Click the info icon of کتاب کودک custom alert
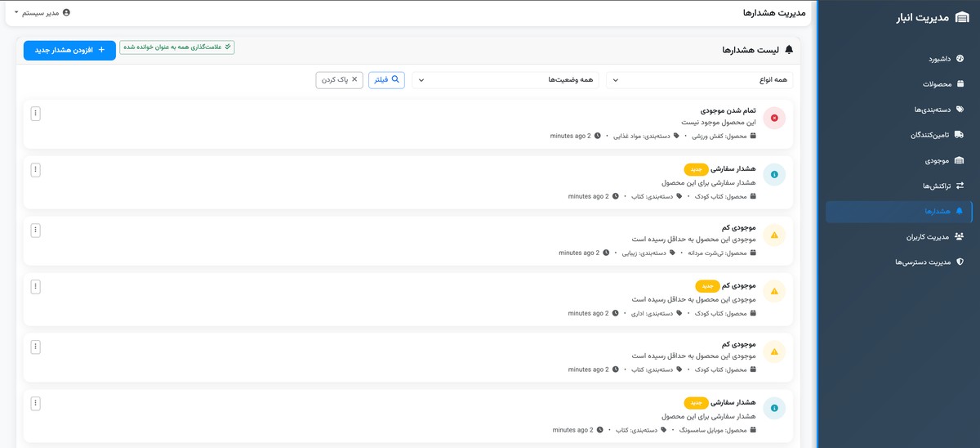 (774, 174)
